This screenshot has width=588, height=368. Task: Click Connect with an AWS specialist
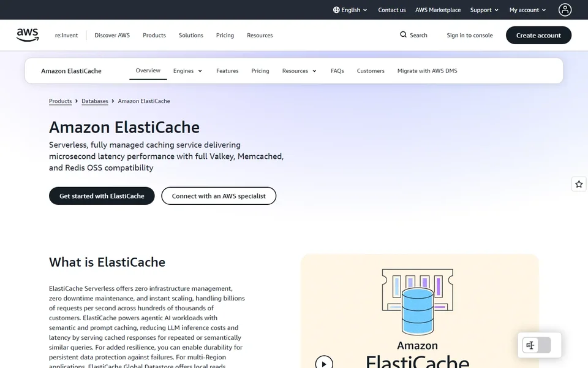tap(219, 196)
